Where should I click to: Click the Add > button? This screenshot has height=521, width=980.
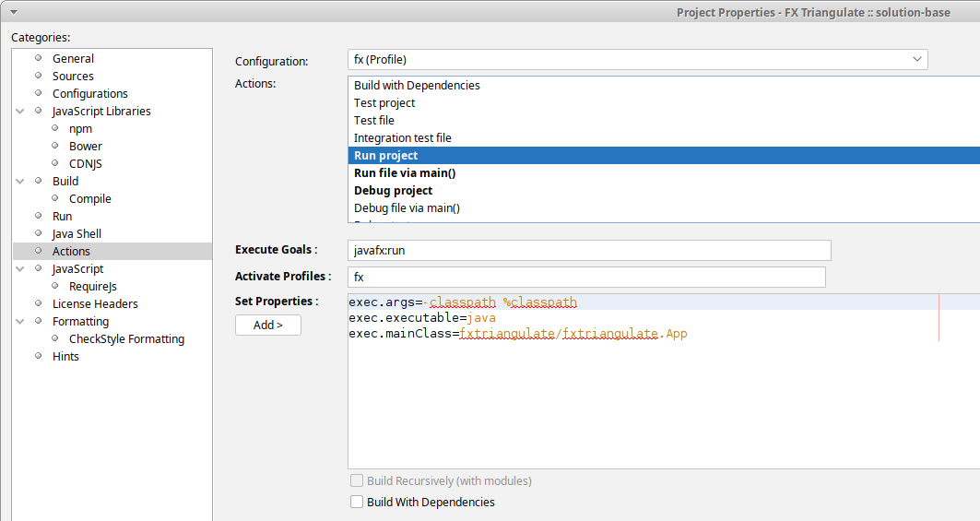(x=268, y=326)
